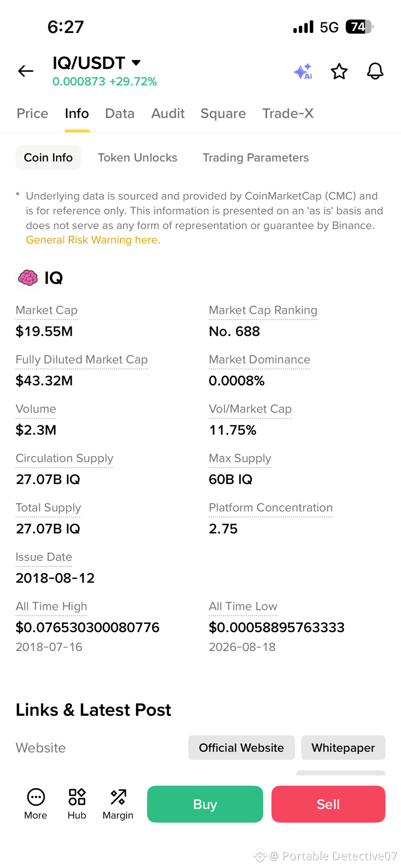Tap the red Sell button

pos(328,804)
